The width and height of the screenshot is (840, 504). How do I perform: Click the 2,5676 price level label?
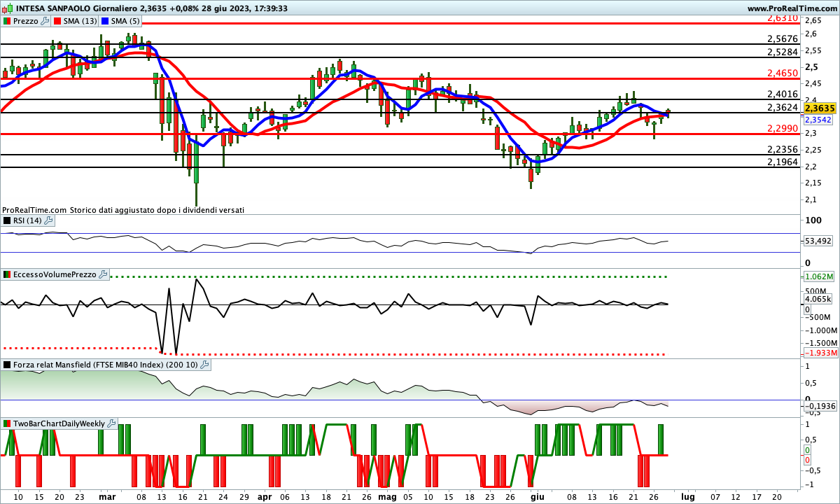[x=783, y=38]
